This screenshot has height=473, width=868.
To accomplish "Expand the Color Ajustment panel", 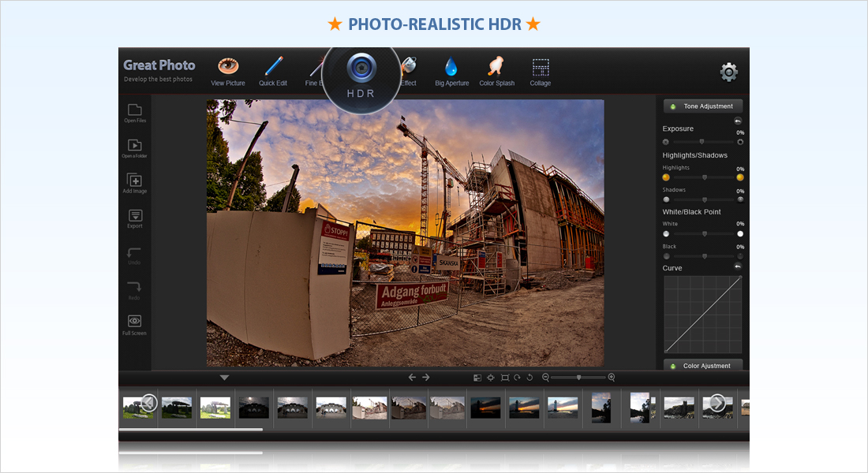I will point(702,365).
